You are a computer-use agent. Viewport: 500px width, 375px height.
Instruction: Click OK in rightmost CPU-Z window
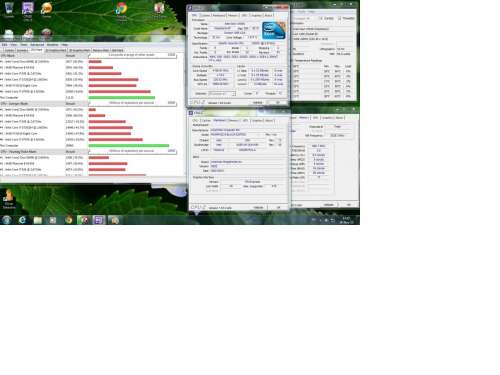(x=348, y=205)
